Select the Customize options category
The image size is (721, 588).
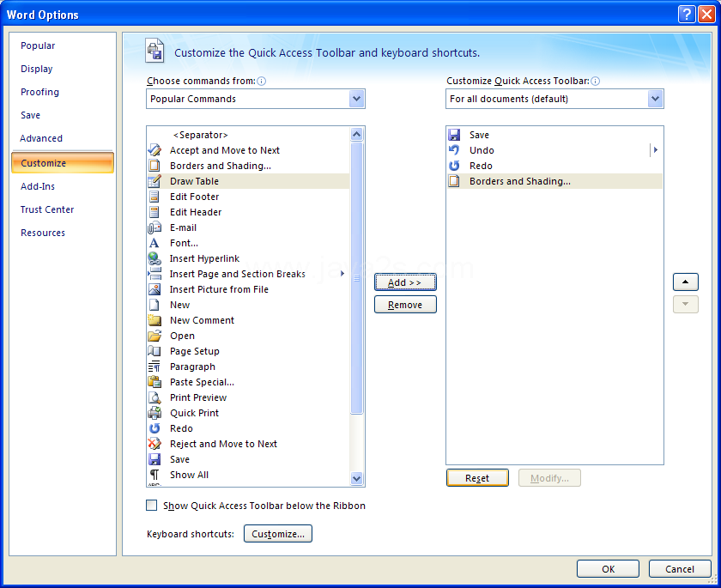[63, 163]
